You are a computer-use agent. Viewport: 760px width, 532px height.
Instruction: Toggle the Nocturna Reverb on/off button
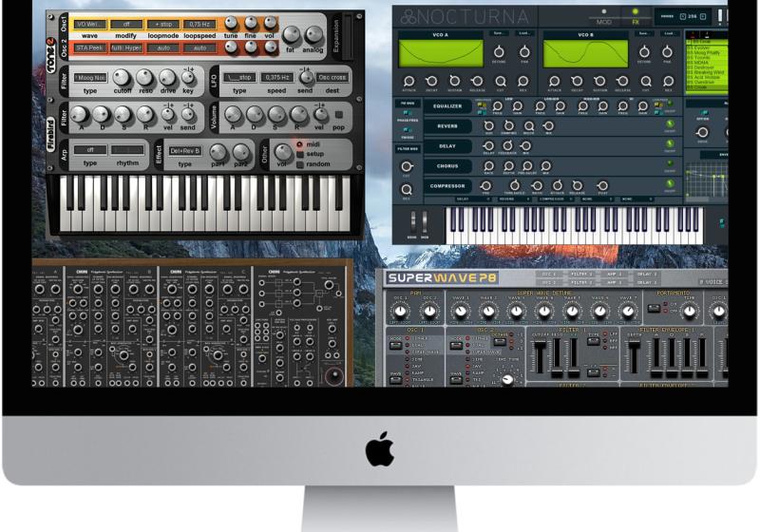pyautogui.click(x=669, y=125)
